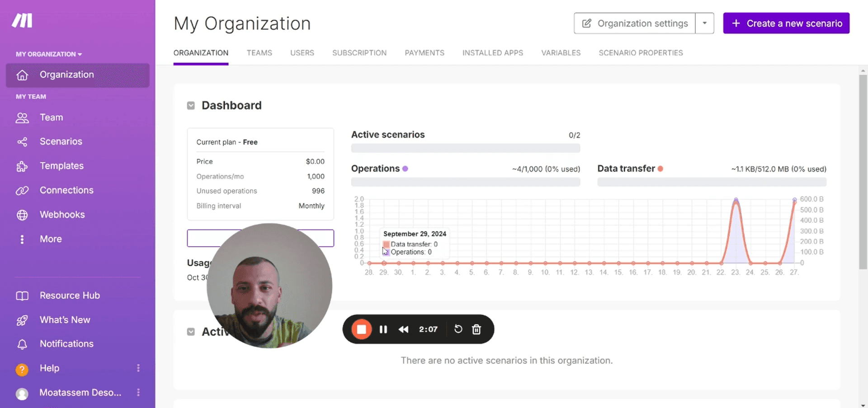Navigate to Webhooks in the sidebar
The height and width of the screenshot is (408, 868).
click(62, 215)
